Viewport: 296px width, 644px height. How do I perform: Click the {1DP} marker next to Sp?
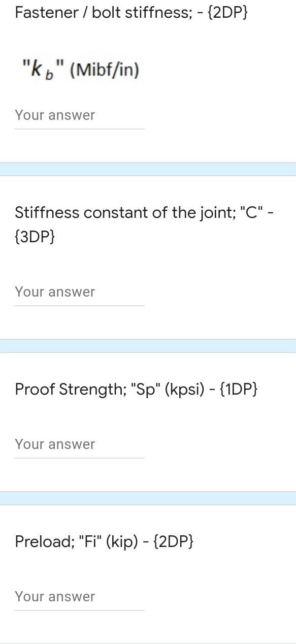pyautogui.click(x=239, y=389)
